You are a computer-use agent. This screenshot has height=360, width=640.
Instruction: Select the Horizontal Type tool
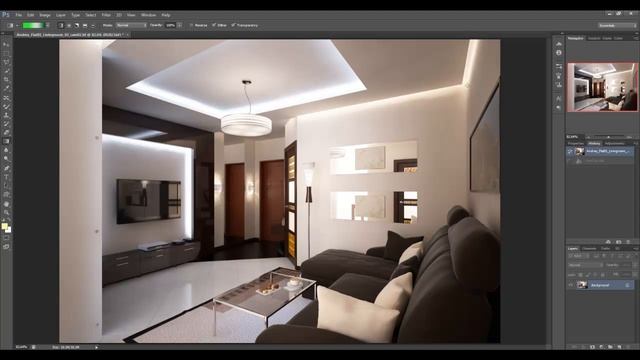pyautogui.click(x=6, y=177)
